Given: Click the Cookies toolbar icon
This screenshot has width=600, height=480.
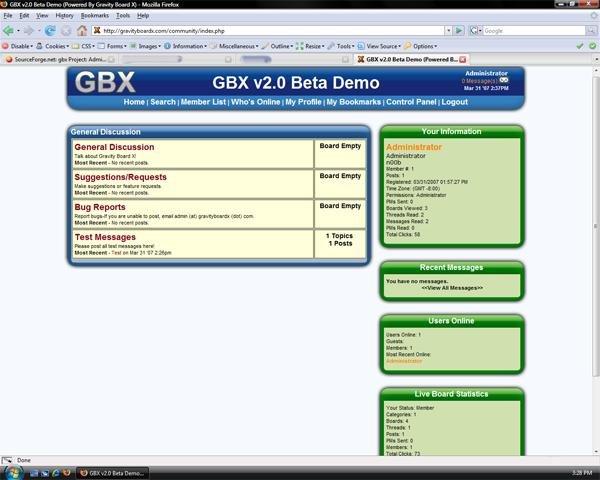Looking at the screenshot, I should [x=39, y=46].
